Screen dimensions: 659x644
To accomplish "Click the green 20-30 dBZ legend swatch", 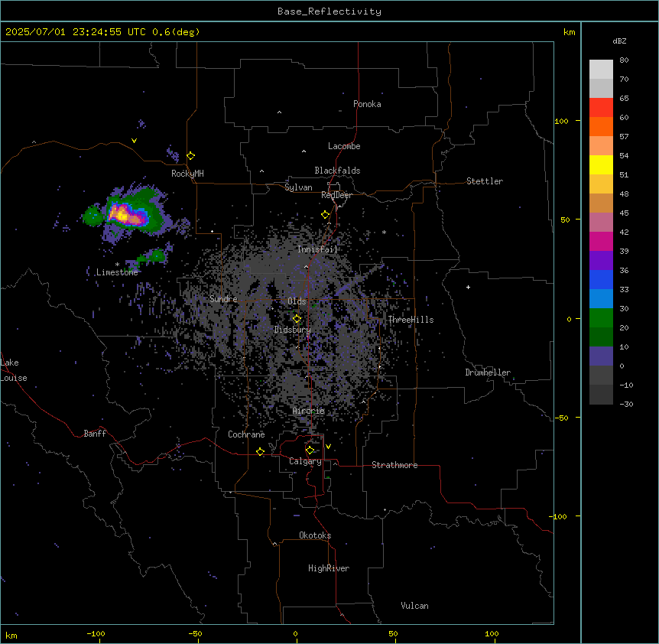I will click(x=601, y=318).
